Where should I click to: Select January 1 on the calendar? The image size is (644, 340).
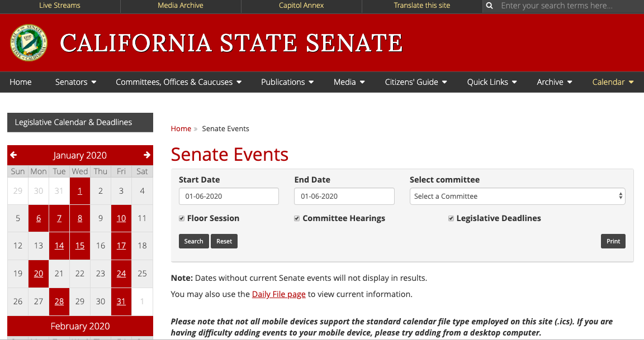[x=80, y=191]
